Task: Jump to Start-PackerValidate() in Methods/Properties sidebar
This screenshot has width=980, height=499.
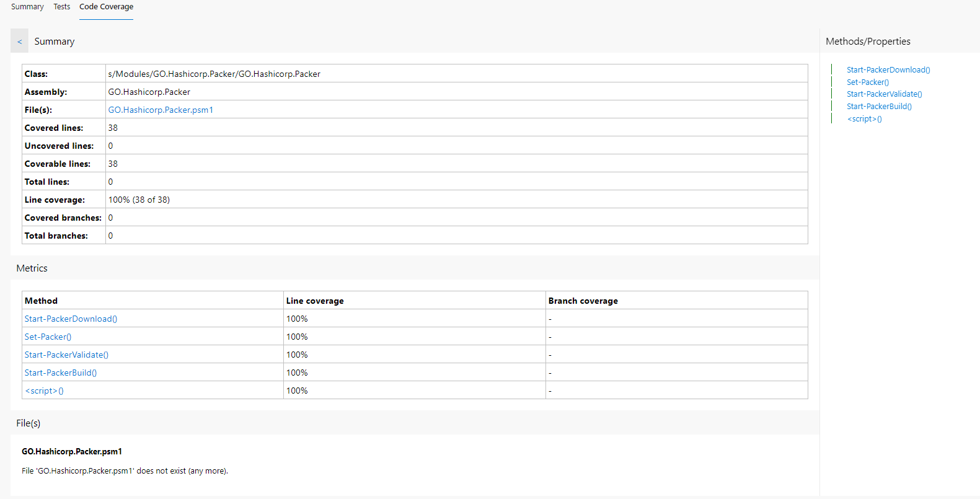Action: 885,94
